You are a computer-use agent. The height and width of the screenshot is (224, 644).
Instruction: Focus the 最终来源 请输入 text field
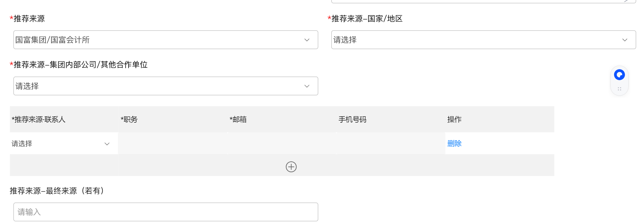tap(165, 212)
